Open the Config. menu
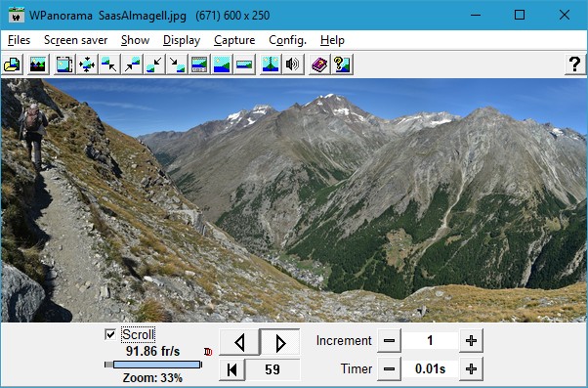This screenshot has width=588, height=388. click(287, 40)
